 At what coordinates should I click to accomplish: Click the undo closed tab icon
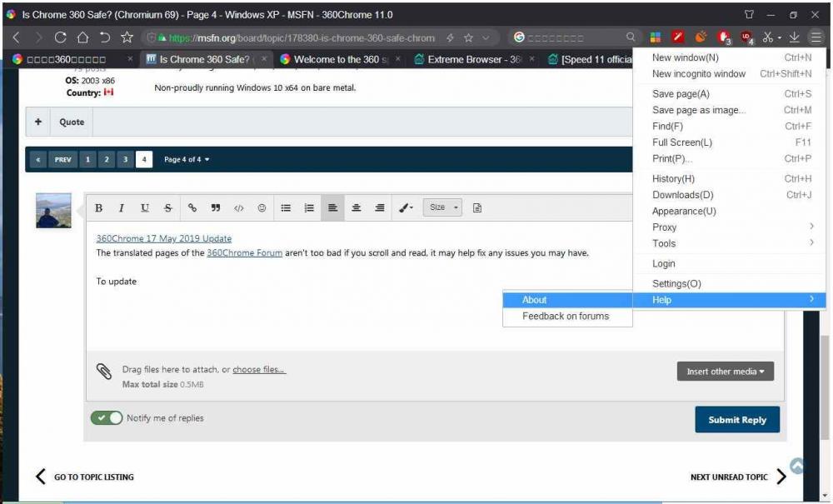(x=105, y=37)
